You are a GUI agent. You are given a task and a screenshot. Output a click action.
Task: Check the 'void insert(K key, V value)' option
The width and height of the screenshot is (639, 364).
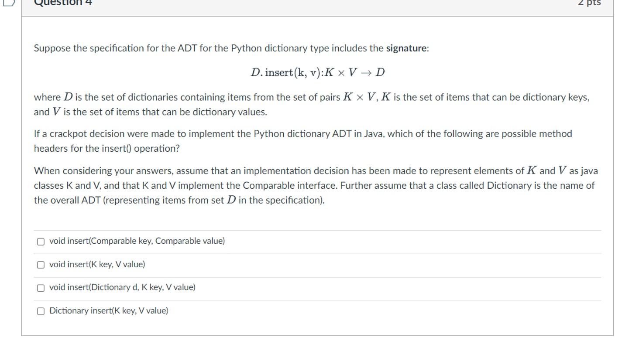(41, 264)
